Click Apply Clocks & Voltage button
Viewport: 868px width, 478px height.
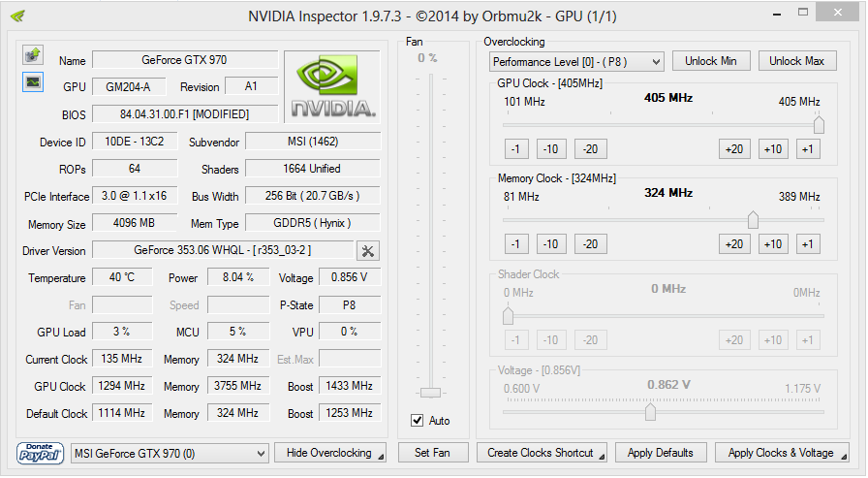782,453
